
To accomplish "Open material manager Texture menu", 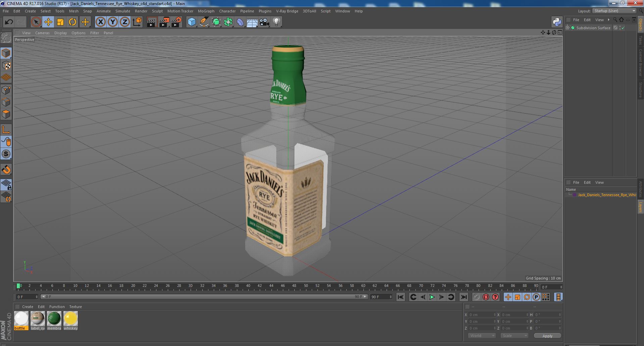I will pos(76,307).
